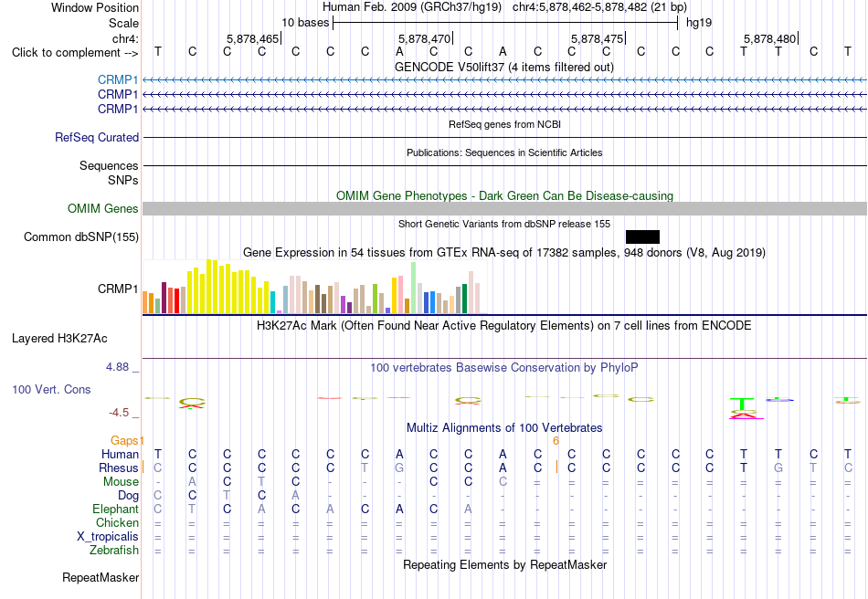The image size is (868, 599).
Task: Click the 5,878,480 position label
Action: [x=769, y=38]
